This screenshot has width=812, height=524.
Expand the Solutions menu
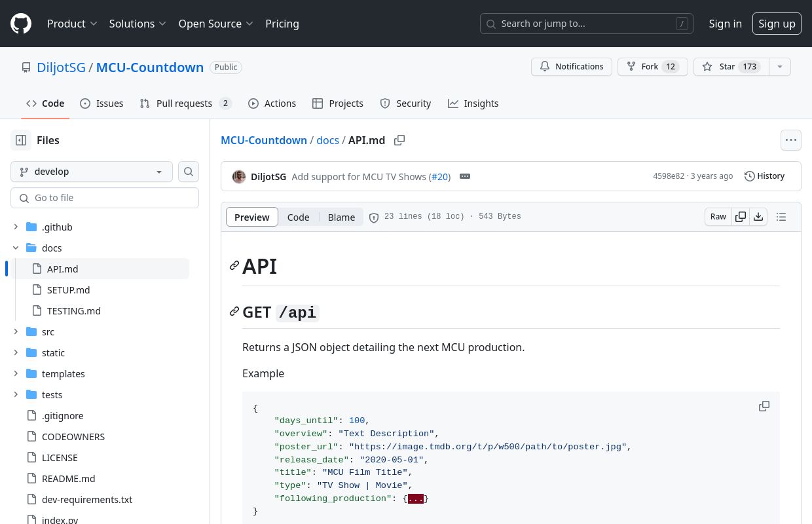[x=138, y=24]
